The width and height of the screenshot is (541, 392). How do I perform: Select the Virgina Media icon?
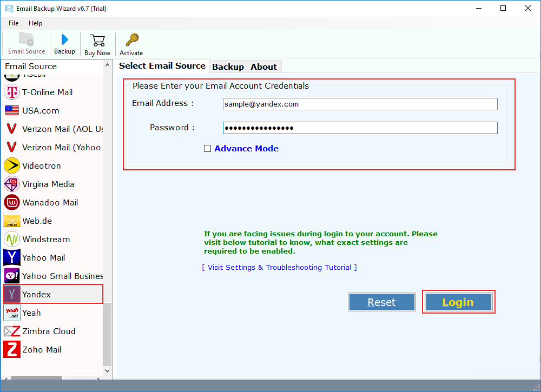tap(12, 184)
